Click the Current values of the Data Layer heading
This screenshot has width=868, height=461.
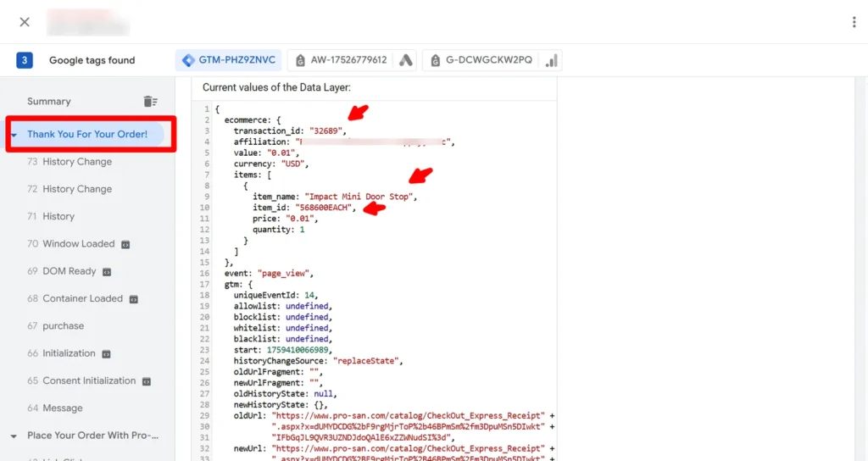[x=276, y=87]
